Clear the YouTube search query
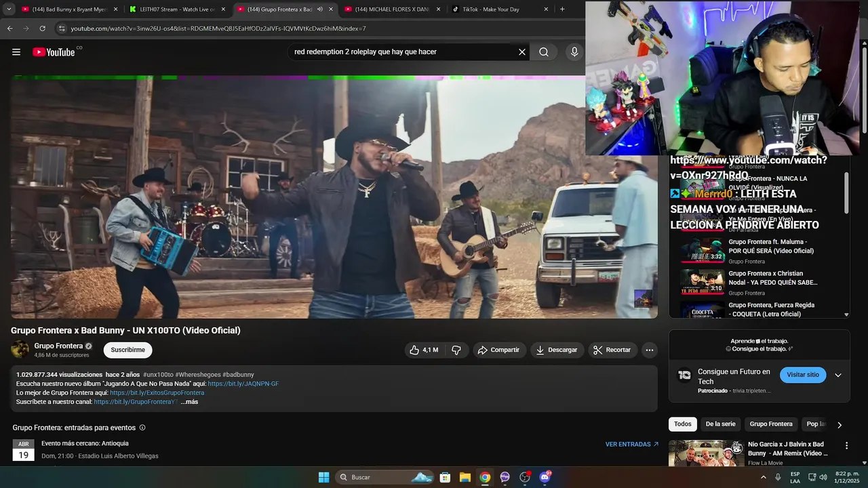 [x=522, y=52]
